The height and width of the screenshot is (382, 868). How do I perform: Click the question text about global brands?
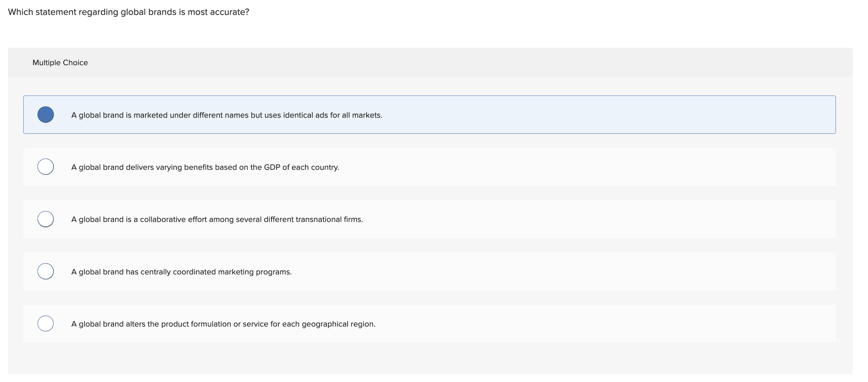[128, 12]
